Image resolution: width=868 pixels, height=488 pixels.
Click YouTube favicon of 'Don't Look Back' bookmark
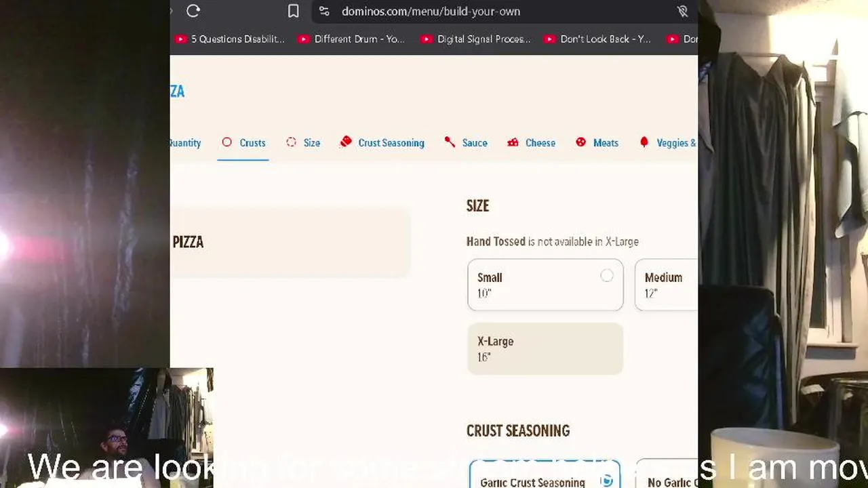(x=549, y=39)
